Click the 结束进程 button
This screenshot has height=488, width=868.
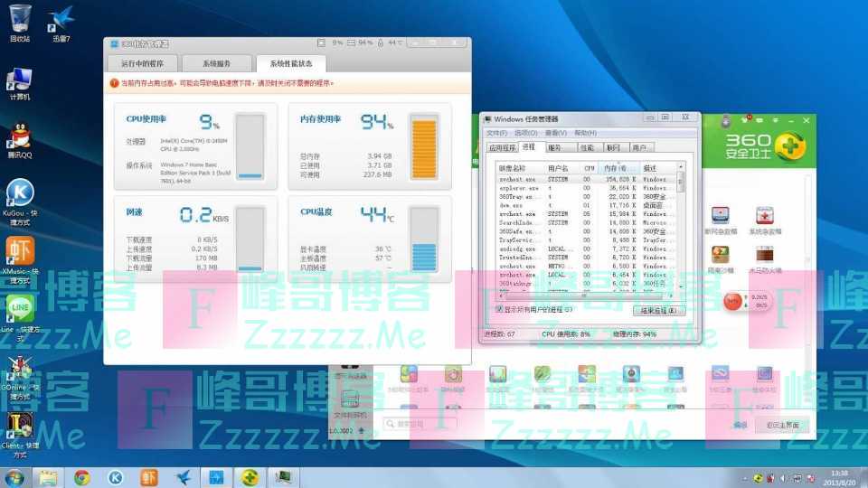tap(657, 310)
